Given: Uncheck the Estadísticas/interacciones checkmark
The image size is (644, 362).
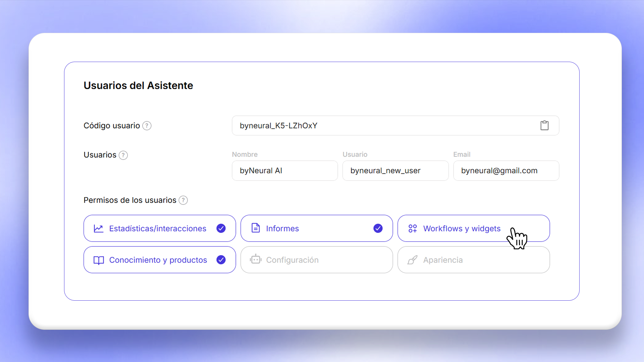Looking at the screenshot, I should pyautogui.click(x=221, y=228).
